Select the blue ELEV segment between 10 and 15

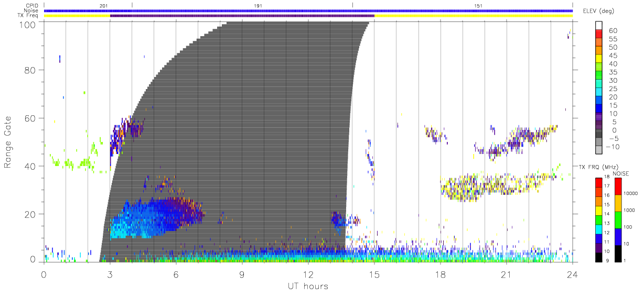(x=599, y=109)
